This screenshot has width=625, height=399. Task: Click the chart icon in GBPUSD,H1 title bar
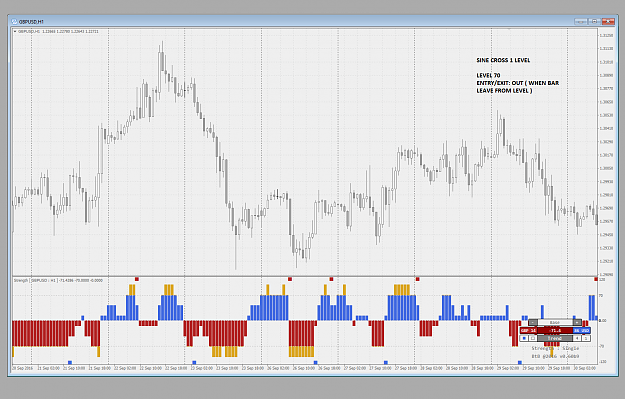point(14,22)
